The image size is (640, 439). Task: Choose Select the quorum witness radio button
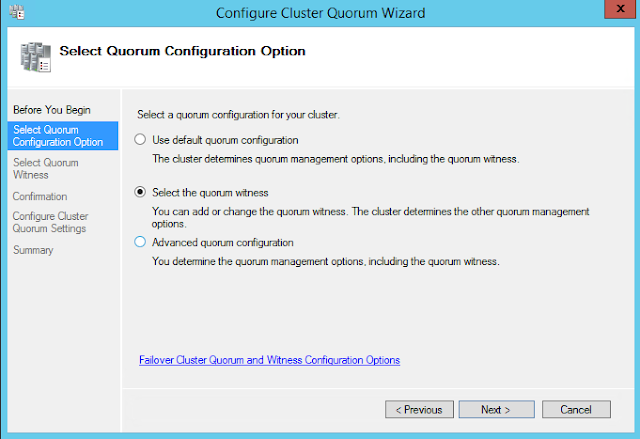tap(140, 192)
